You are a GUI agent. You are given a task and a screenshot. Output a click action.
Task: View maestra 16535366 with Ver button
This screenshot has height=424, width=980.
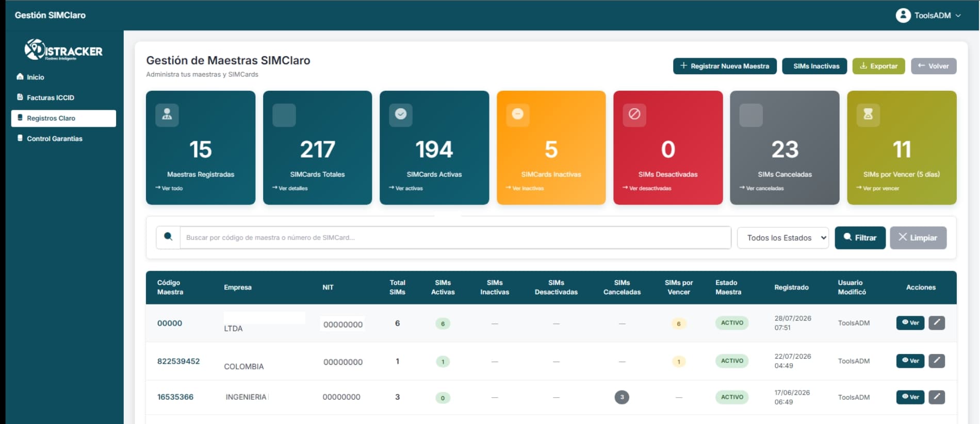pos(910,397)
